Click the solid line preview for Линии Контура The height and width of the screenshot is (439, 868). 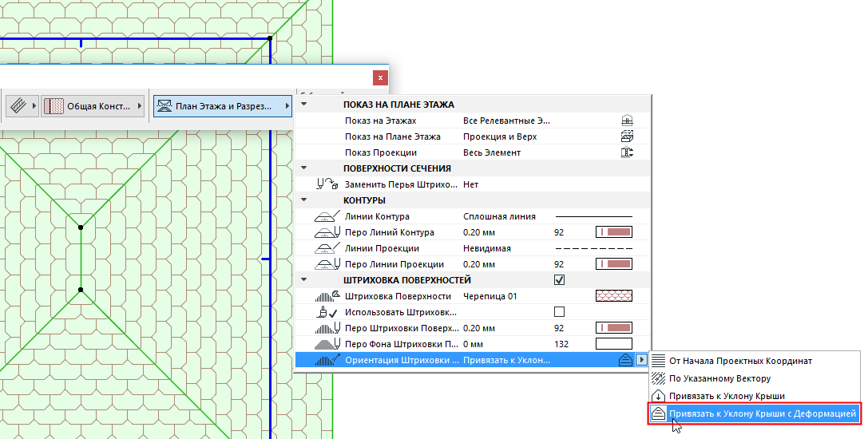(593, 216)
